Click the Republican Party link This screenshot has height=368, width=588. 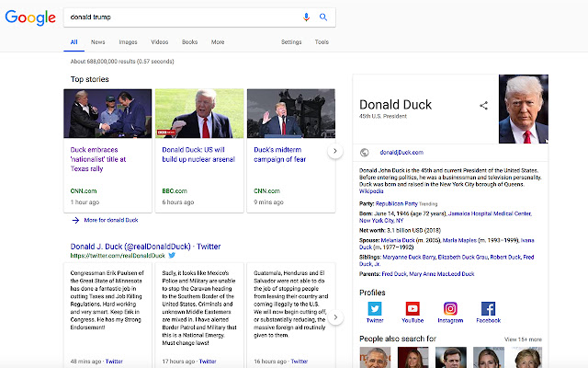pyautogui.click(x=396, y=203)
